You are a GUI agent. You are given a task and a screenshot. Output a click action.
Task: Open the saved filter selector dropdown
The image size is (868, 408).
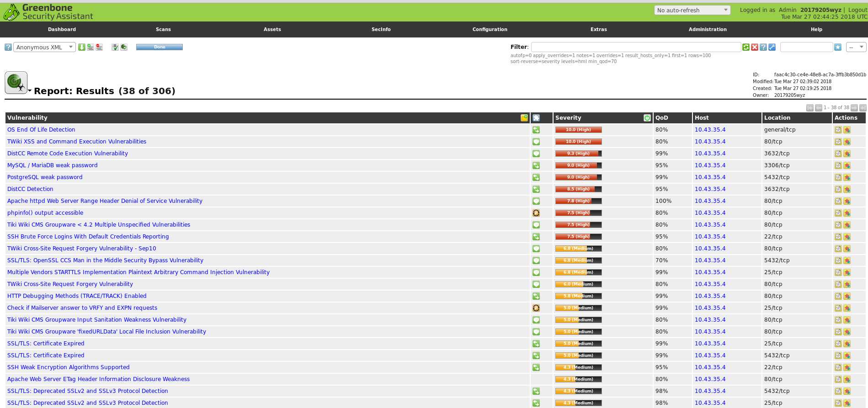pos(856,47)
